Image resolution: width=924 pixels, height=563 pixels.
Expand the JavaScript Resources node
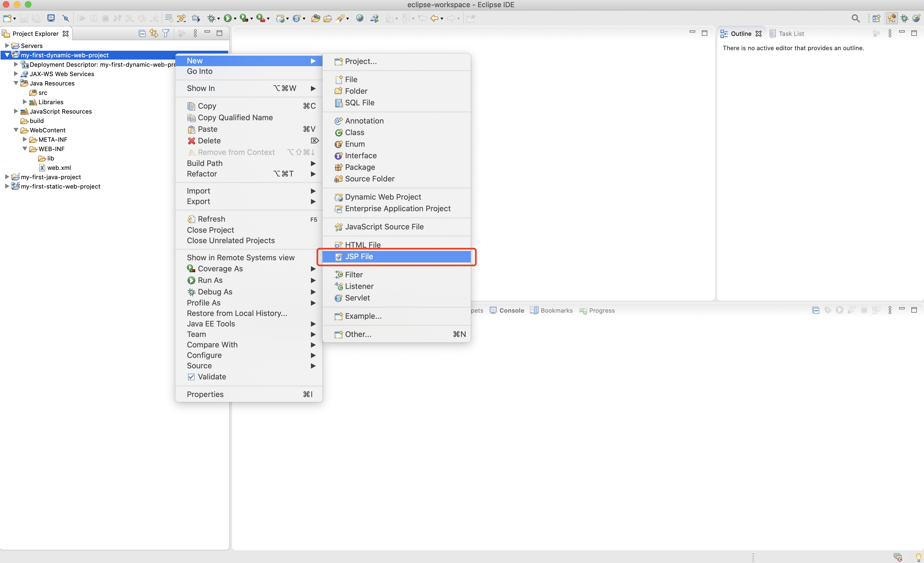16,111
